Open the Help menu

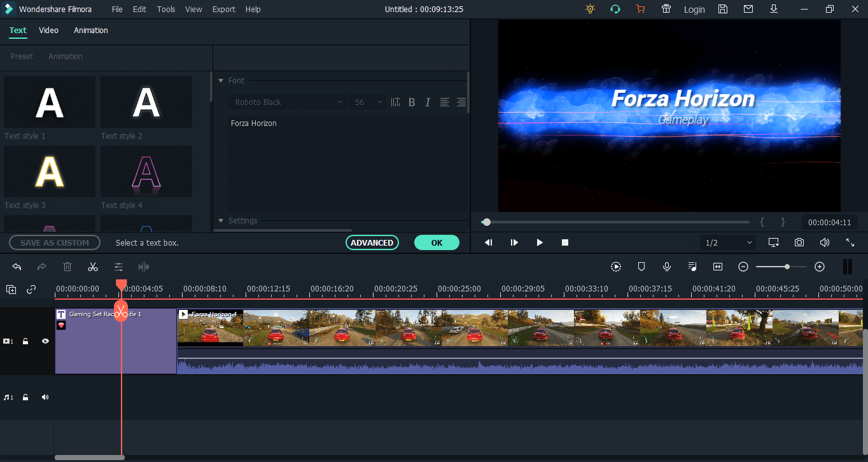click(253, 9)
